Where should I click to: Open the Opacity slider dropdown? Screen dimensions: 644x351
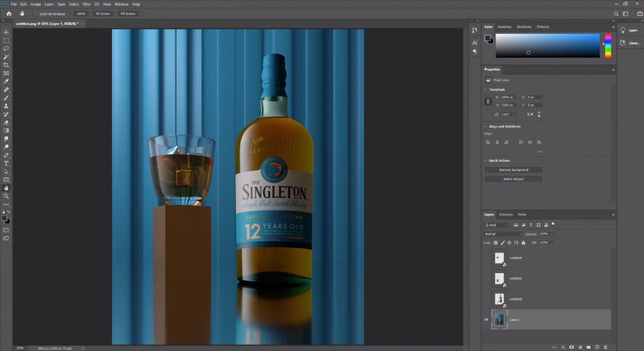click(x=552, y=234)
